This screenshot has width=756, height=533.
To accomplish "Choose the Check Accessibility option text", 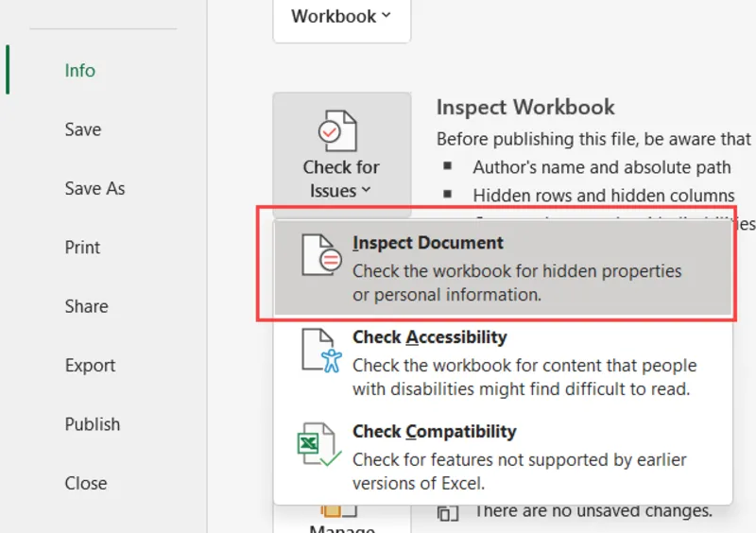I will click(430, 337).
